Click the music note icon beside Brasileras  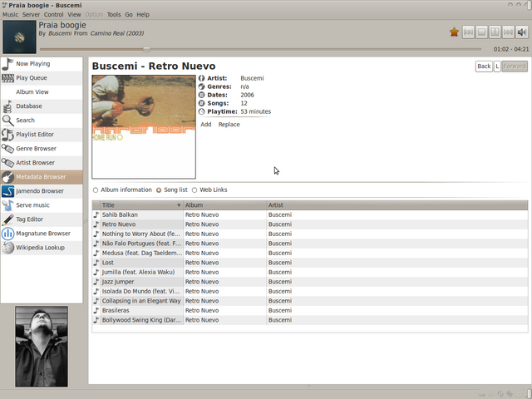coord(96,310)
